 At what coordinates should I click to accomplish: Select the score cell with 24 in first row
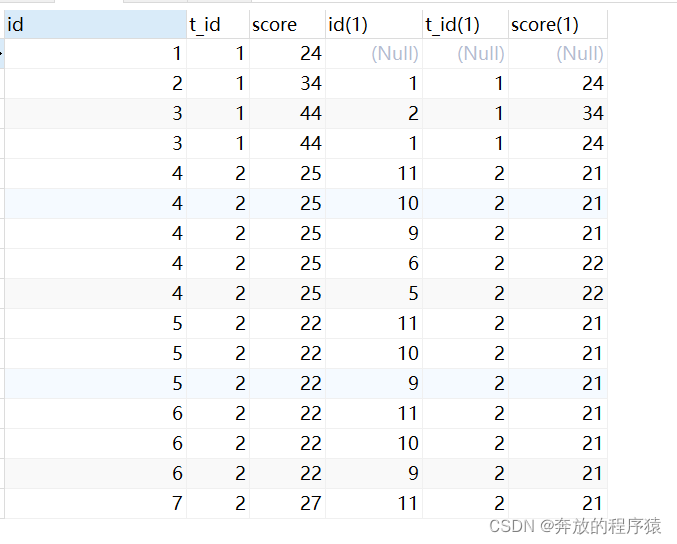[310, 54]
